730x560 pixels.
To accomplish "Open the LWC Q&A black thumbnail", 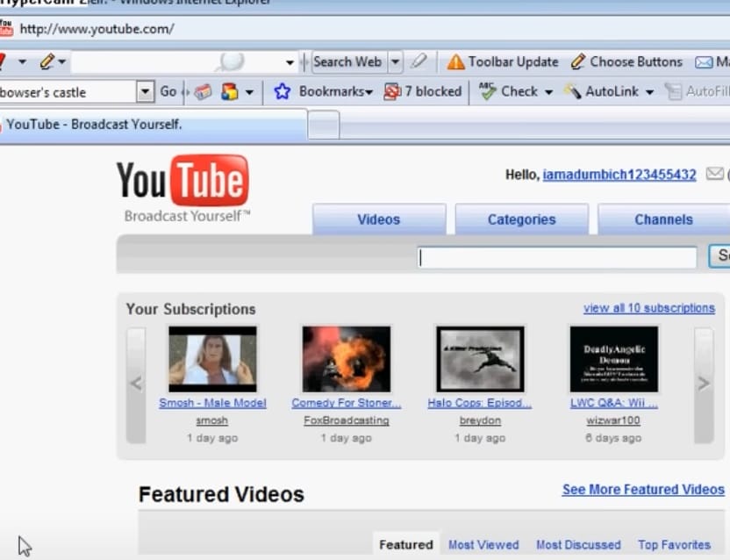I will coord(614,359).
